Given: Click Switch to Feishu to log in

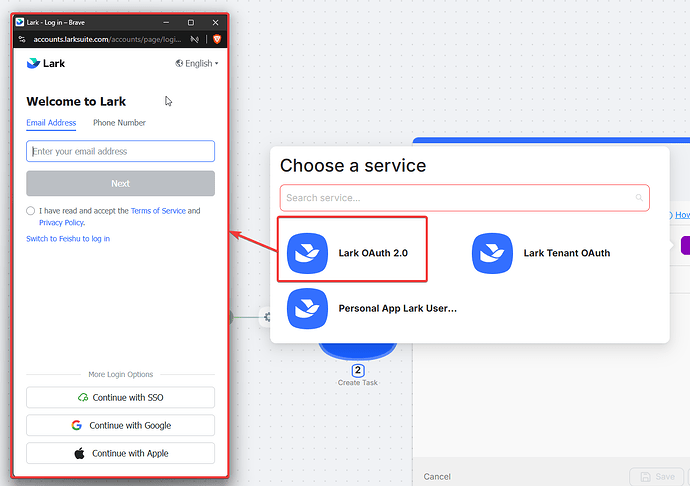Looking at the screenshot, I should 68,239.
